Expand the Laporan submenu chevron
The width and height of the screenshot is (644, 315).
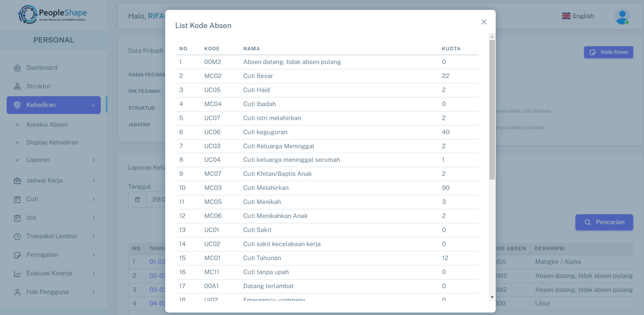click(x=94, y=160)
